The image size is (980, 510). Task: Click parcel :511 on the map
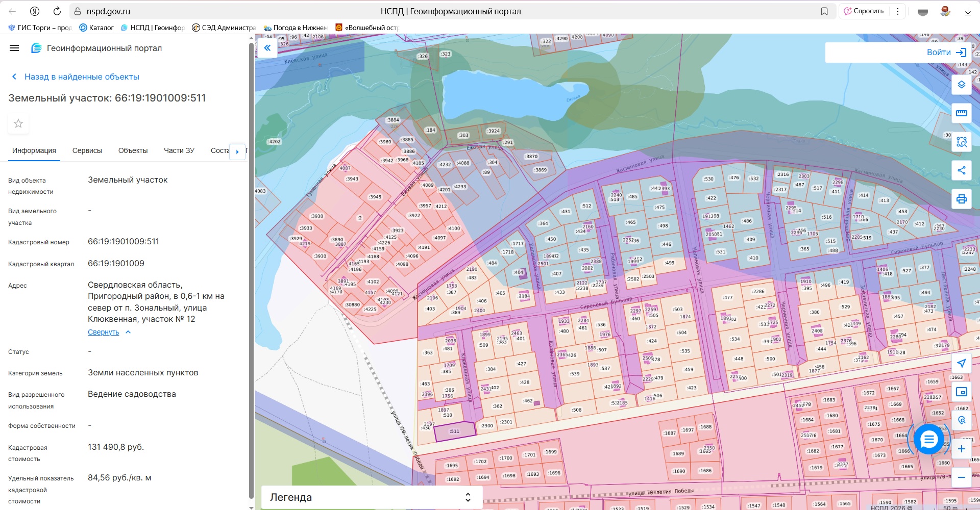point(455,431)
